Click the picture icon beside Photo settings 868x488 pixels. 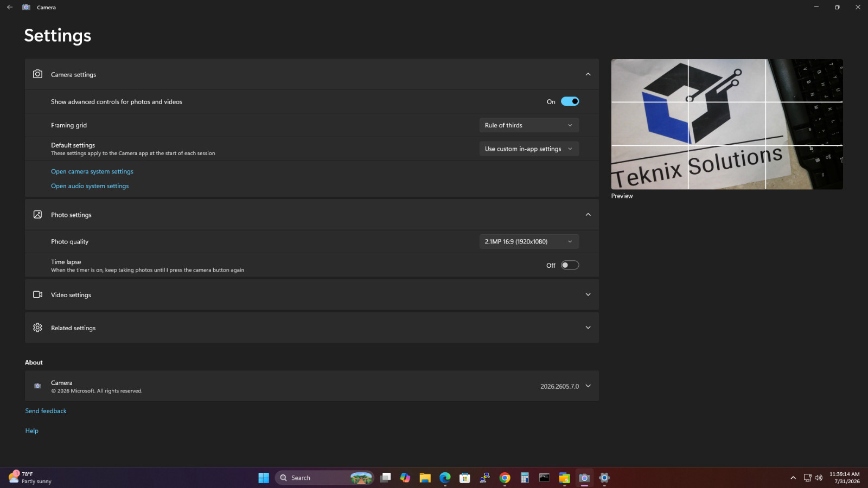click(37, 214)
